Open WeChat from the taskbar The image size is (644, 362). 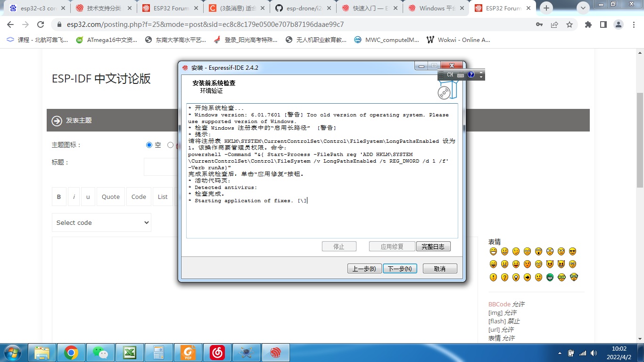pos(100,353)
